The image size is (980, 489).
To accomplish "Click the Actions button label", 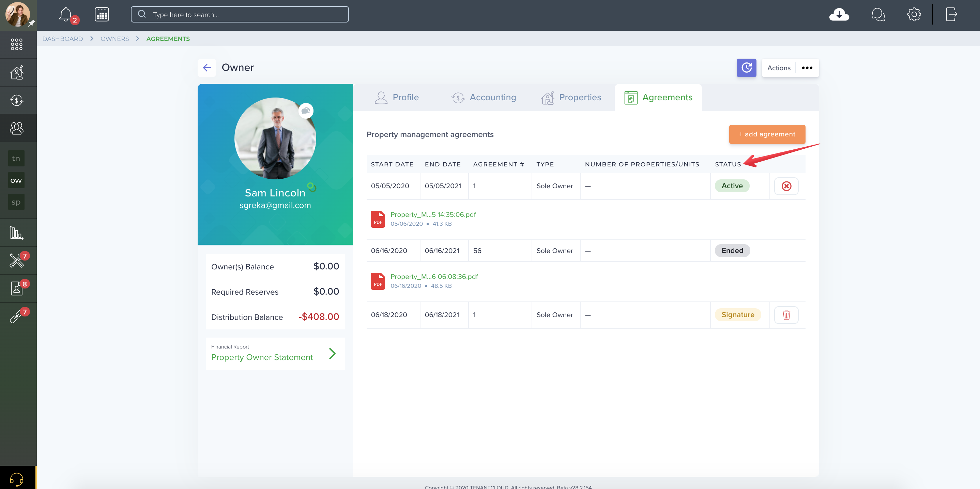I will 778,68.
